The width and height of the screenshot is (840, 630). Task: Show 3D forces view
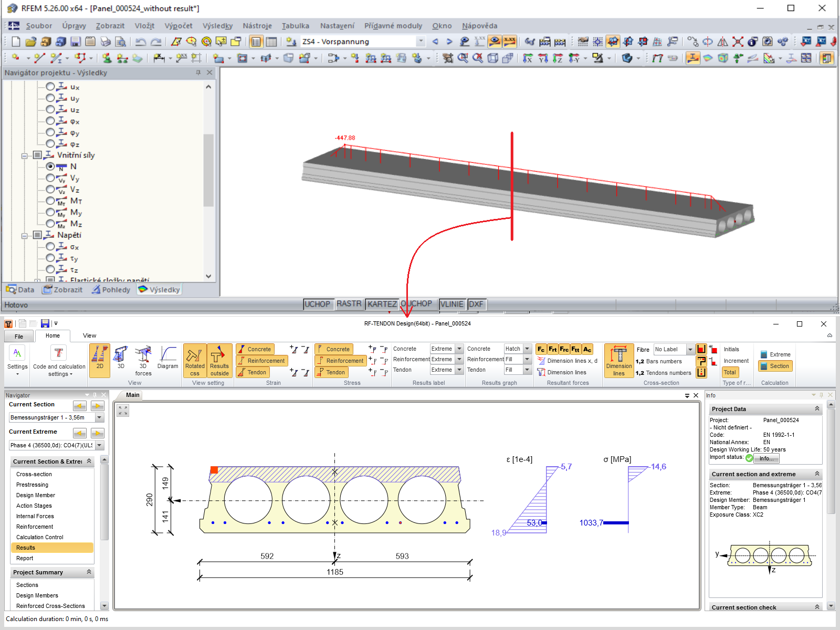pos(143,360)
